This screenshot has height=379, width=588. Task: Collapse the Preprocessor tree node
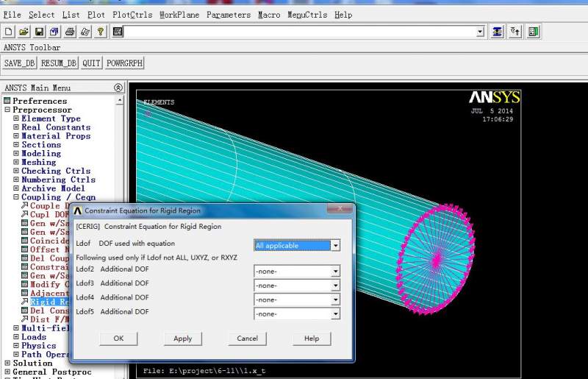click(x=7, y=110)
